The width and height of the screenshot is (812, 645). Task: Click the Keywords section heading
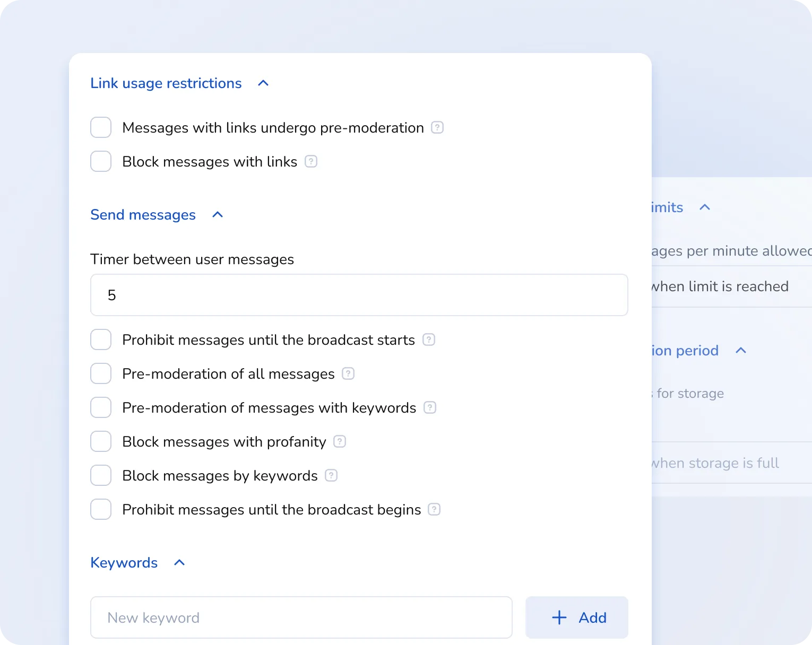(x=124, y=563)
